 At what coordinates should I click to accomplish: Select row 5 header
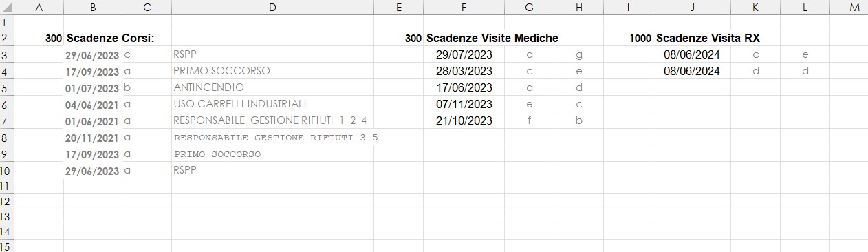point(6,88)
